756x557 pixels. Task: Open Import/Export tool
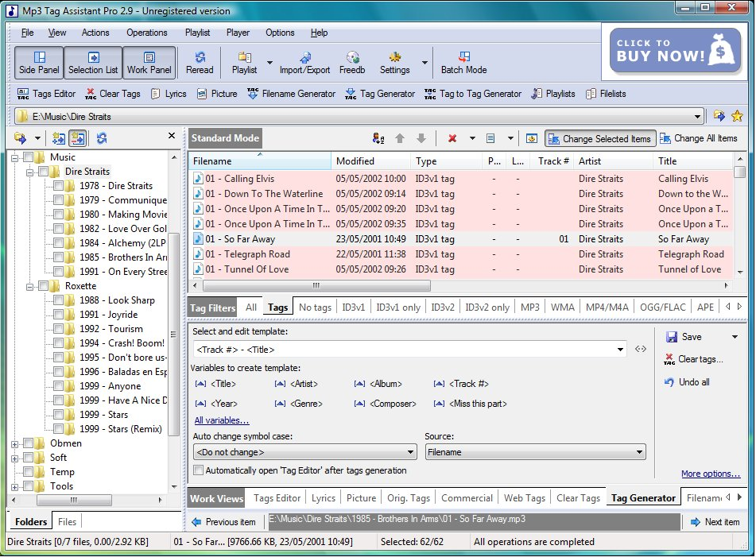click(x=304, y=63)
